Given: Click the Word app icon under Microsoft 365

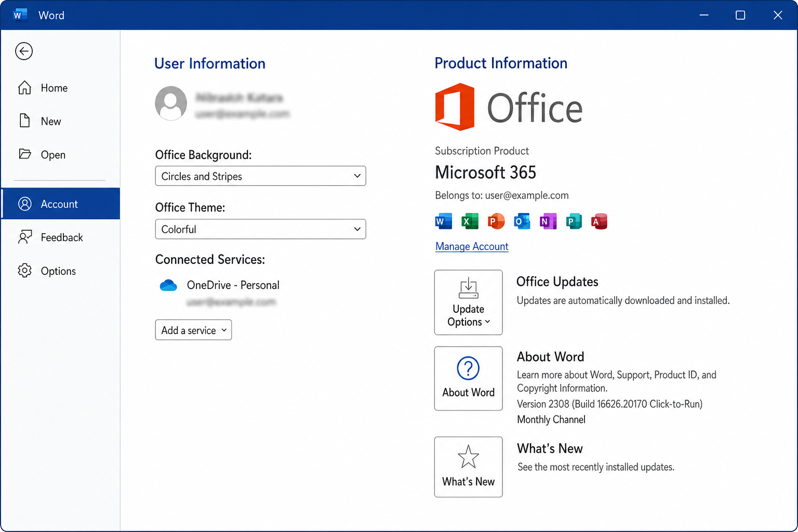Looking at the screenshot, I should pos(443,221).
